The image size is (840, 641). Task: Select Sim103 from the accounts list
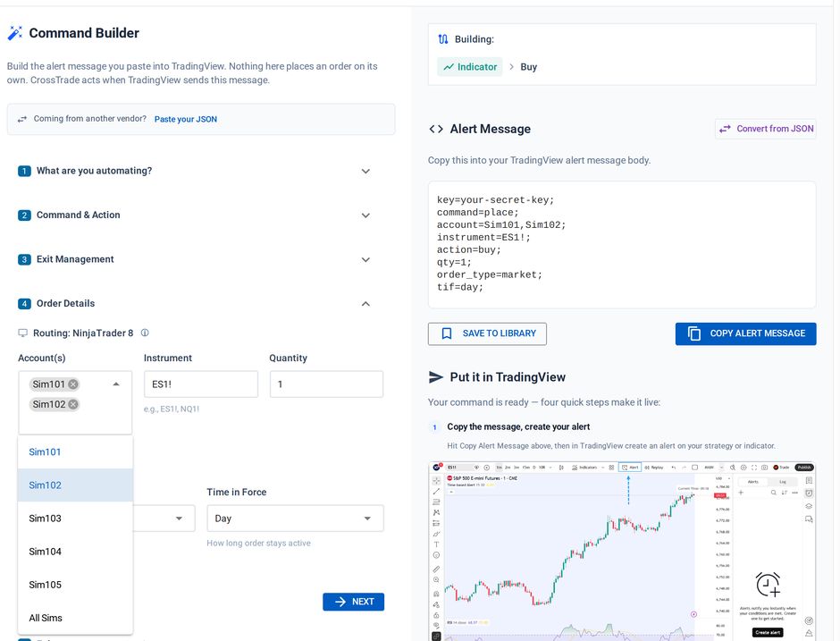tap(76, 519)
